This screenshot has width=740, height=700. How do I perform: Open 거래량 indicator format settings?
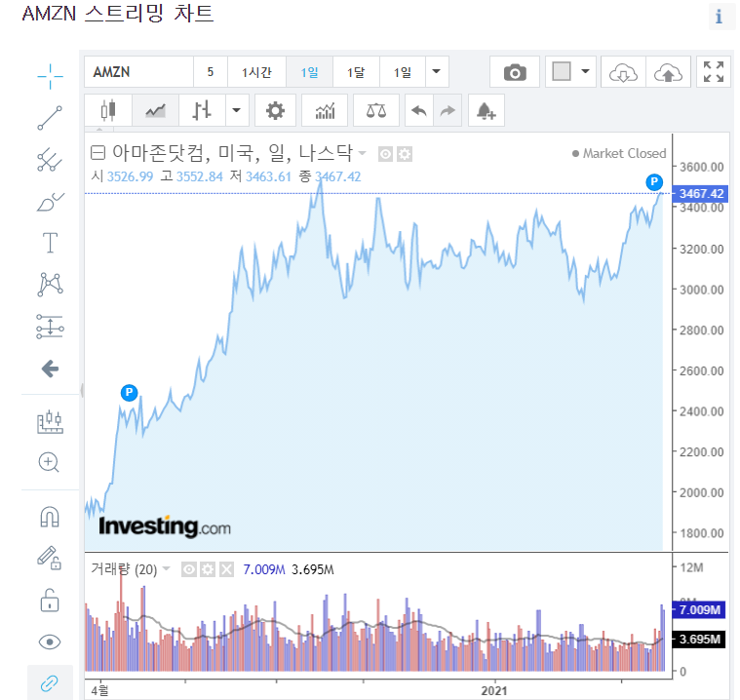tap(208, 569)
